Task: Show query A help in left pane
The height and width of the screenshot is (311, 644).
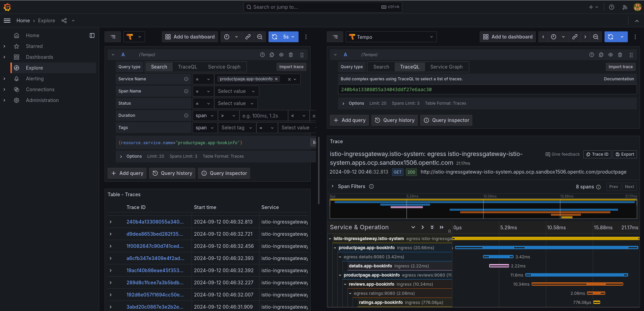Action: tap(262, 55)
